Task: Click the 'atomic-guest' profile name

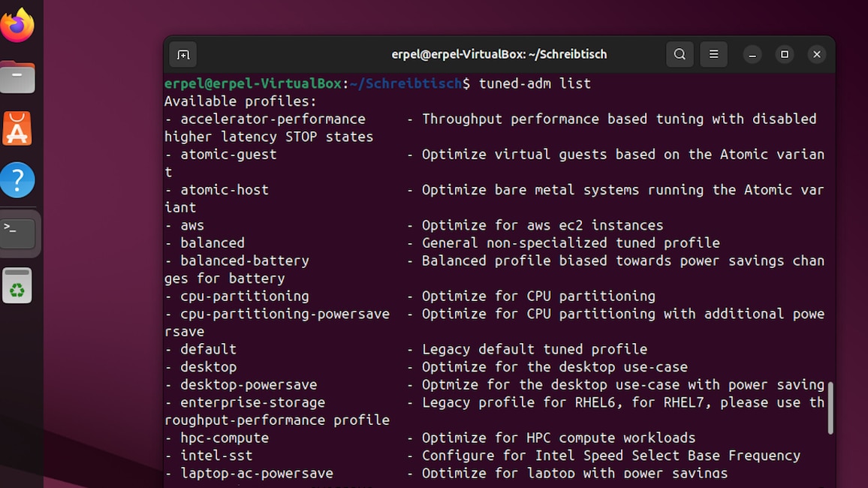Action: pos(228,155)
